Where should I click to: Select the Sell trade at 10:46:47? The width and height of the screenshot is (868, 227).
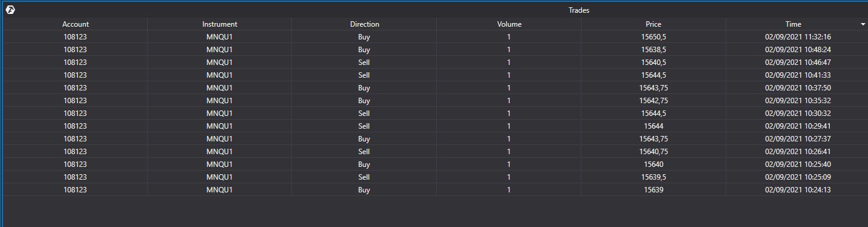435,63
